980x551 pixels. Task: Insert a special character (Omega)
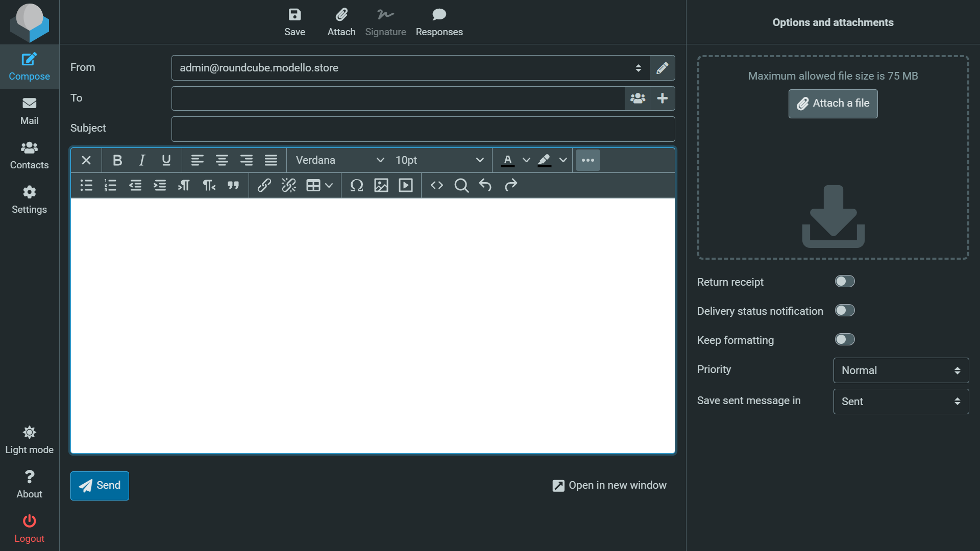(x=357, y=185)
